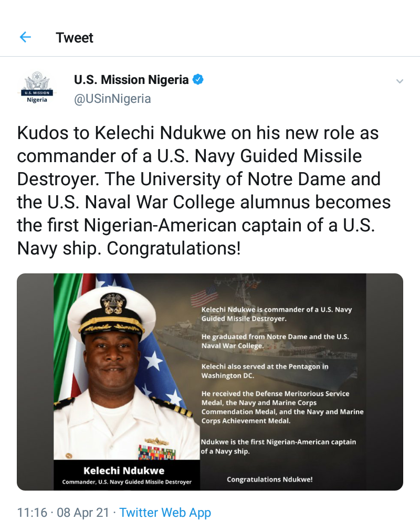Go back using the left arrow
Screen dimensions: 420x531
(25, 37)
